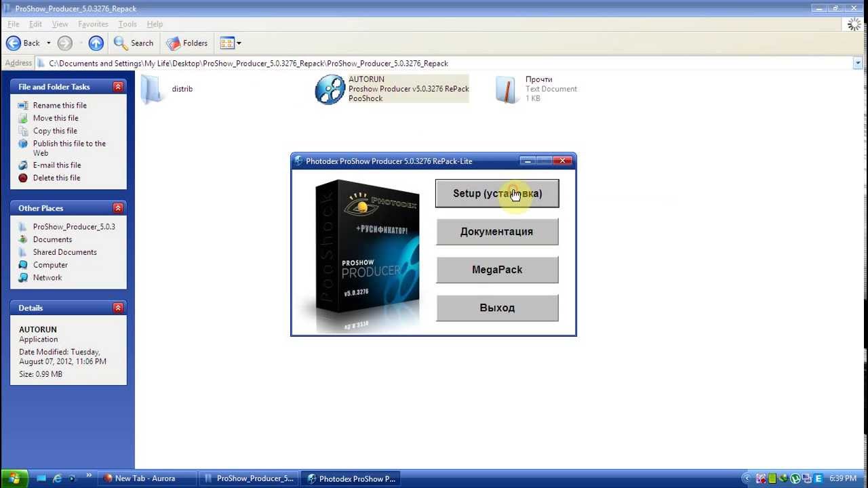
Task: Open the Edit menu
Action: pos(35,24)
